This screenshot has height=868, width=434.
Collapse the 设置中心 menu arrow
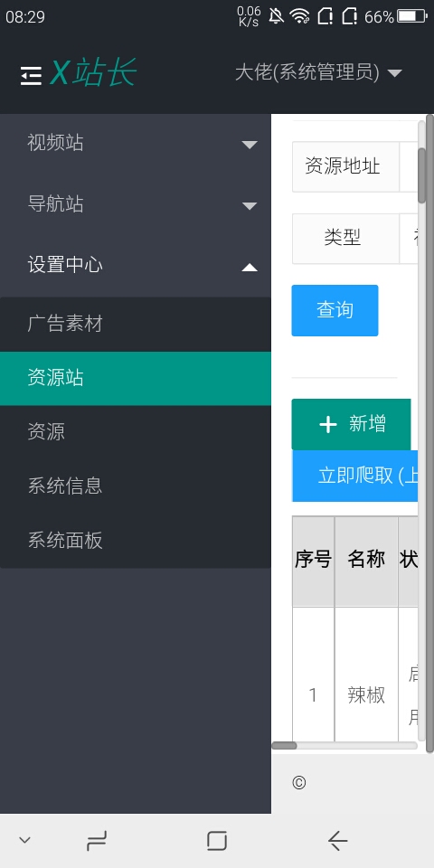pyautogui.click(x=250, y=268)
